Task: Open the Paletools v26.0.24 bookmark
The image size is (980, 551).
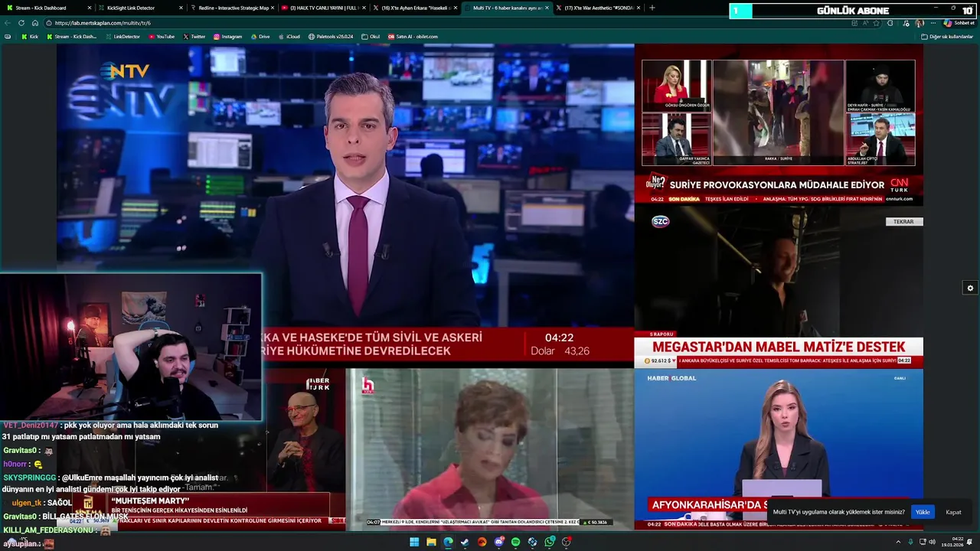Action: pos(331,37)
